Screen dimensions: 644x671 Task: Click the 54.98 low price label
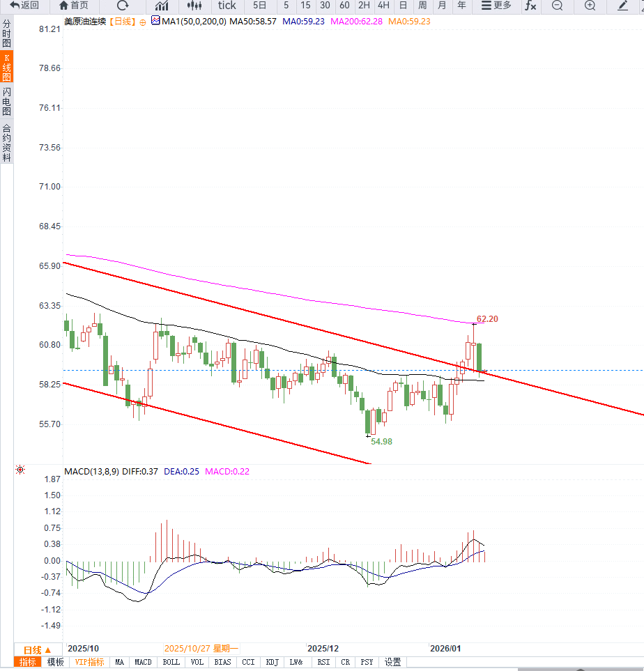click(x=381, y=441)
